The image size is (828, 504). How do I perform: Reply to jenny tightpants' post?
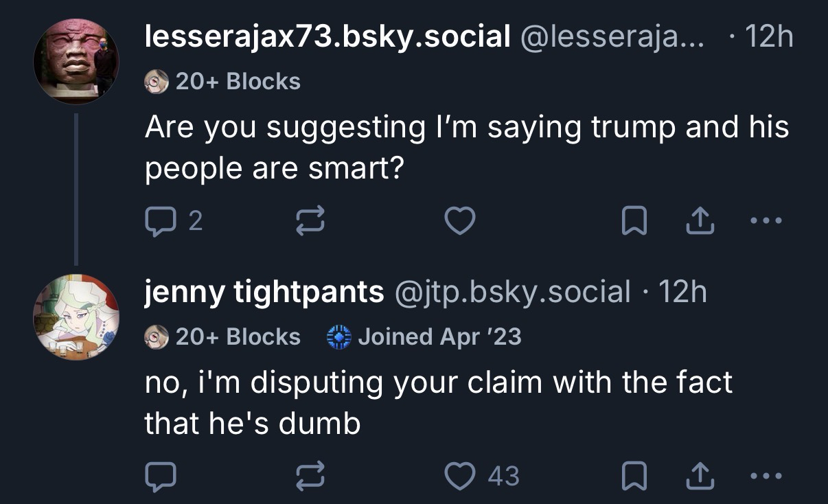click(161, 476)
